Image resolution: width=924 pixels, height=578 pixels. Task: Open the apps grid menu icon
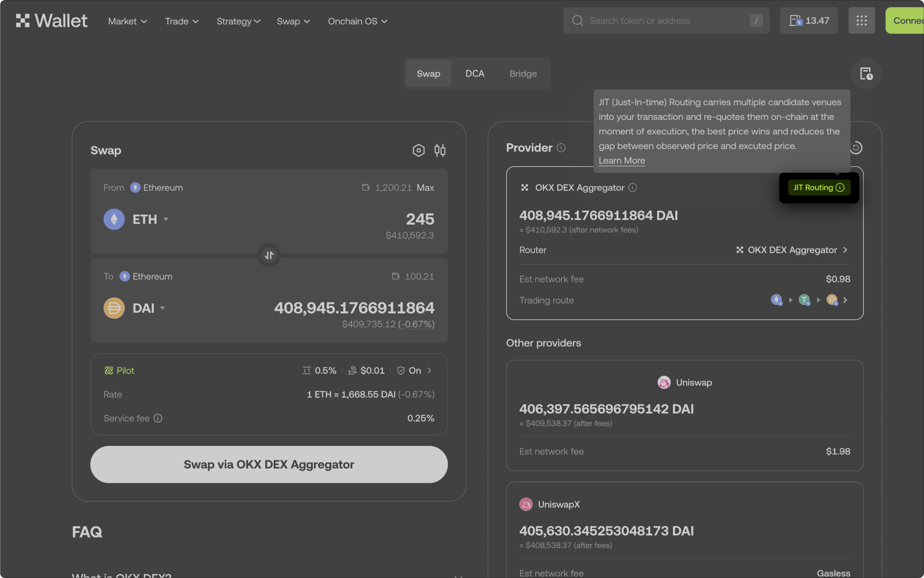(862, 20)
